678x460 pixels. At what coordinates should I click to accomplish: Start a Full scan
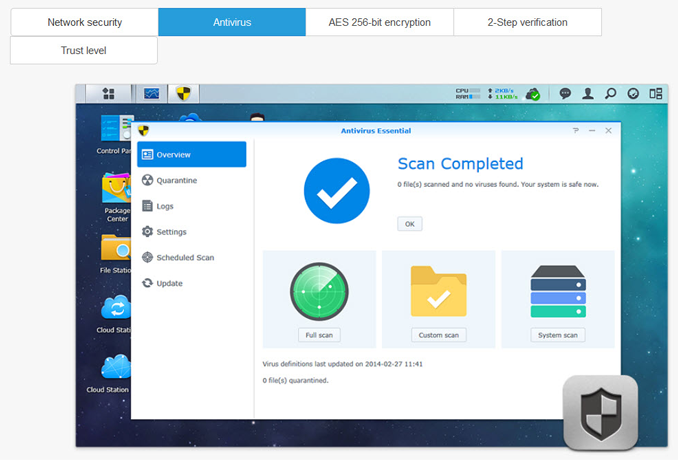(x=319, y=335)
